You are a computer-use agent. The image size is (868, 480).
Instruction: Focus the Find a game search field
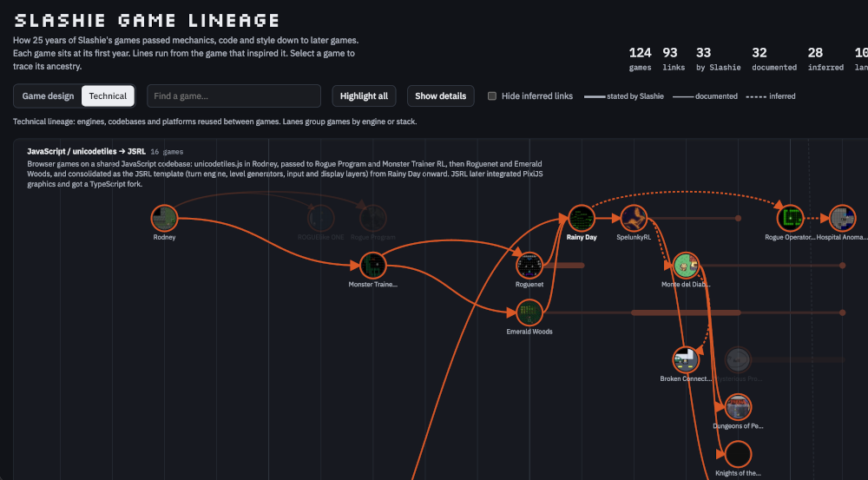tap(233, 95)
